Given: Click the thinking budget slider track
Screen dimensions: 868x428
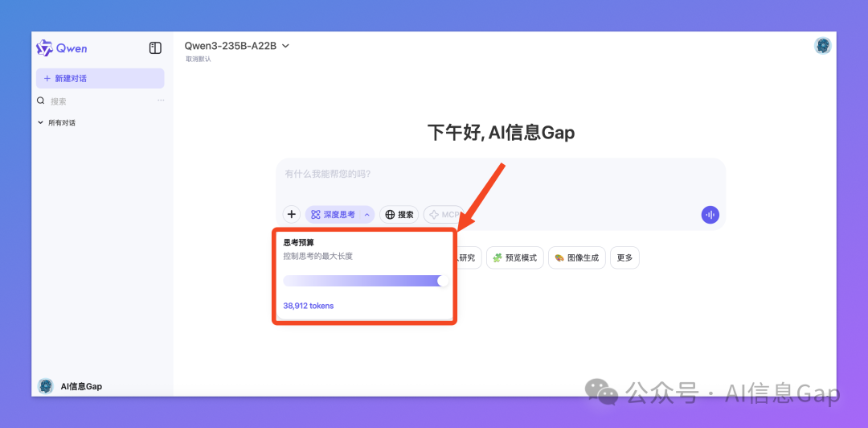Looking at the screenshot, I should click(x=366, y=281).
